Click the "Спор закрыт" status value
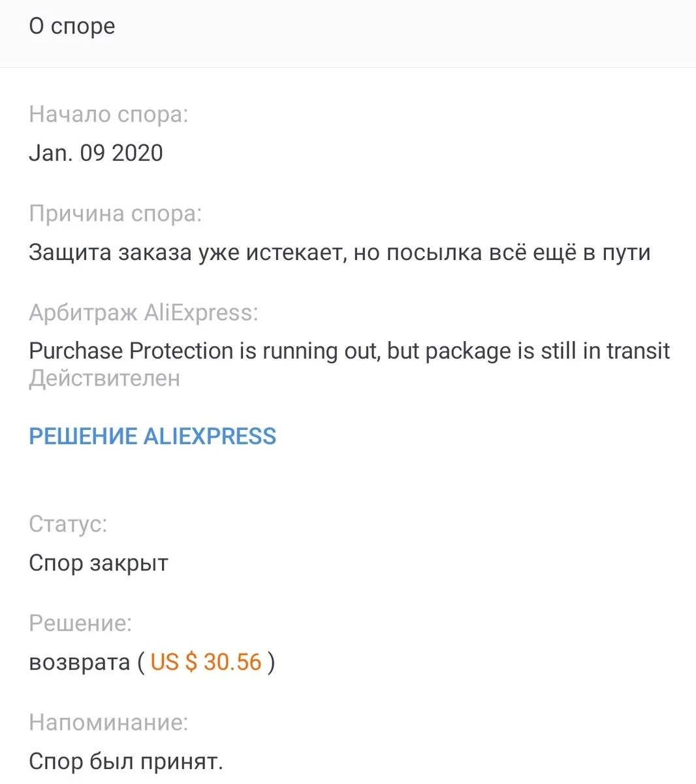This screenshot has height=784, width=696. tap(99, 563)
